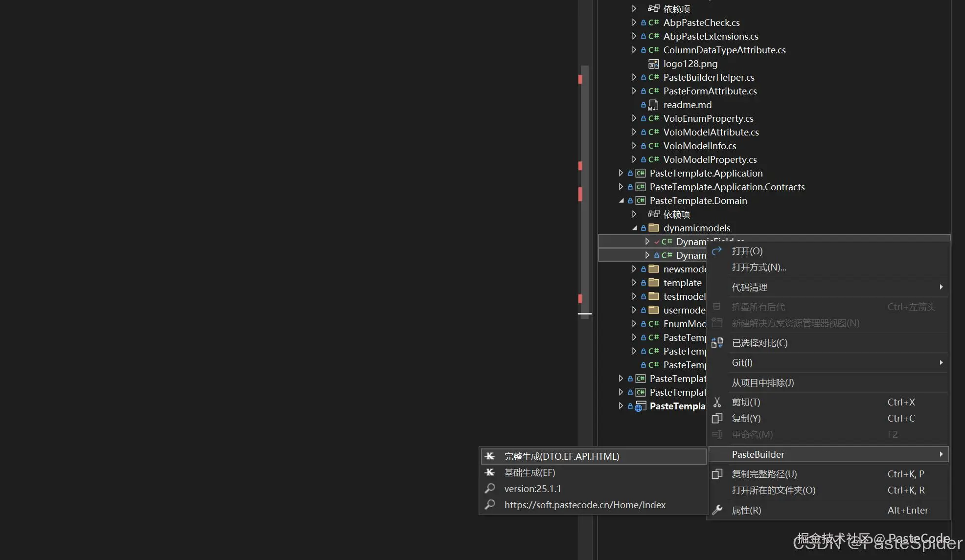Choose 从项目中排除(J) from context menu
The height and width of the screenshot is (560, 965).
tap(762, 382)
